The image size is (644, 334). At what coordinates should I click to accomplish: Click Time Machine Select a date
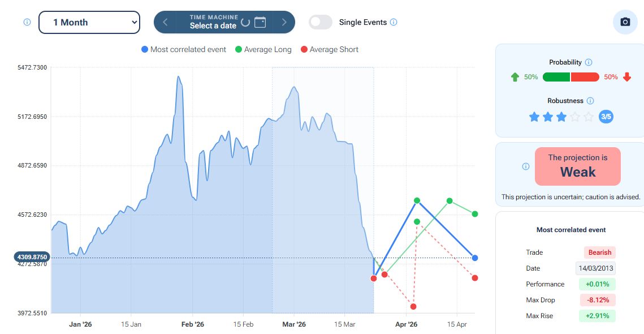214,22
